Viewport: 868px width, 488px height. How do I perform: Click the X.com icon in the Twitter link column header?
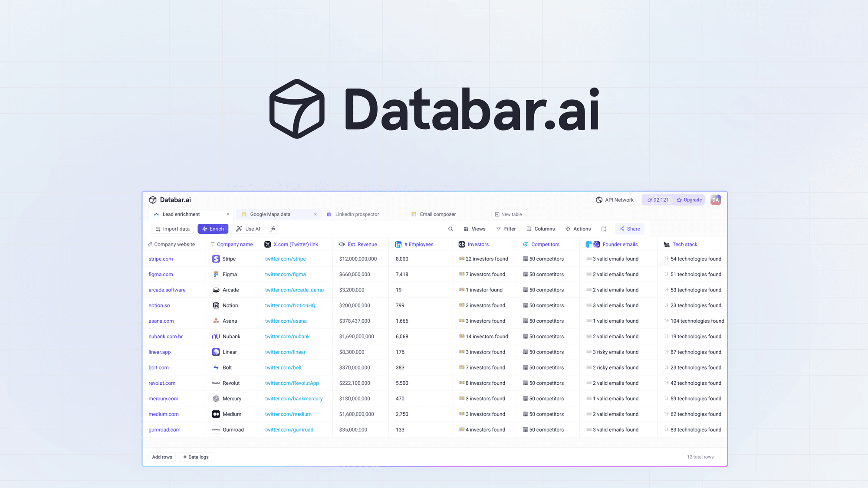click(268, 244)
